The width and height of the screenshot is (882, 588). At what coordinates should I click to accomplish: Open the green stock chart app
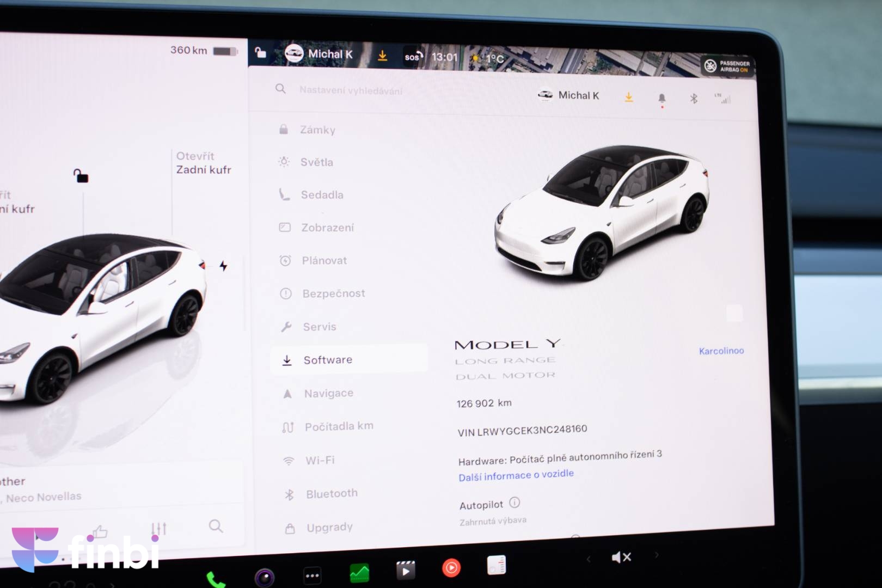(x=359, y=573)
